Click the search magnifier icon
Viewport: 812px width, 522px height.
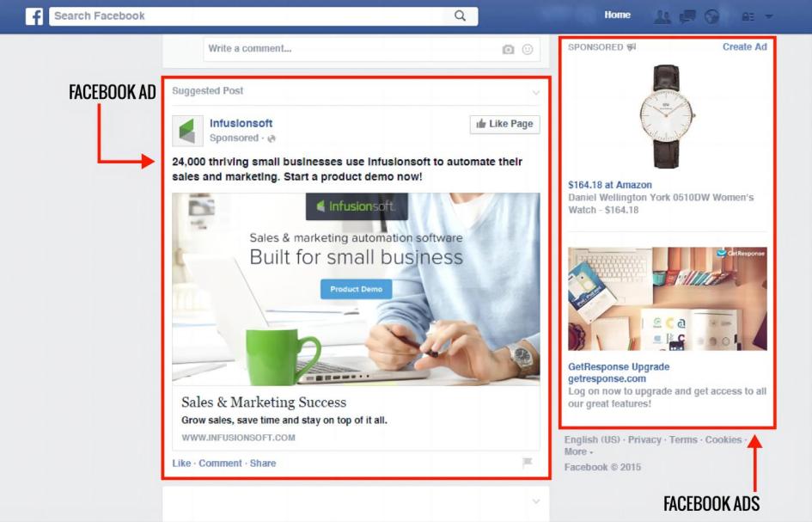pyautogui.click(x=460, y=15)
